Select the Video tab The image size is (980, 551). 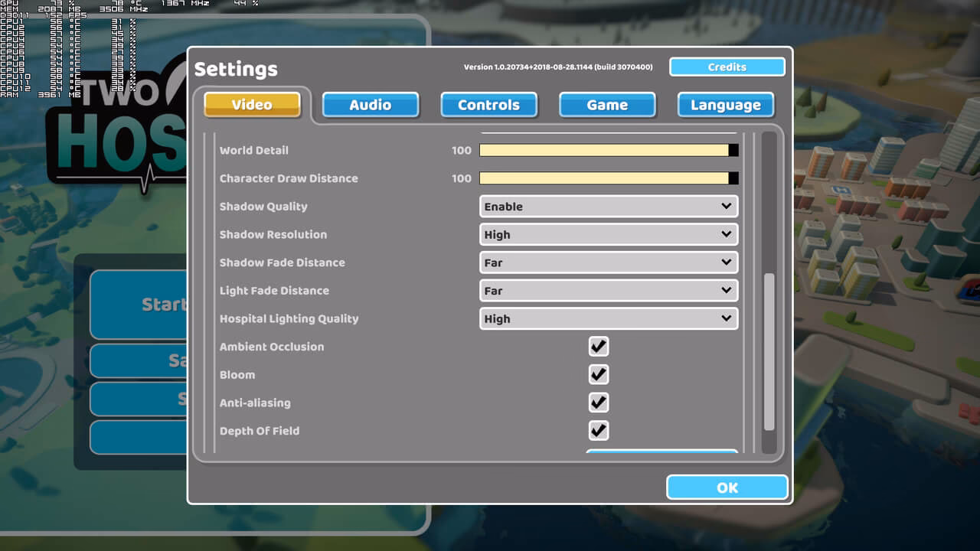point(252,104)
